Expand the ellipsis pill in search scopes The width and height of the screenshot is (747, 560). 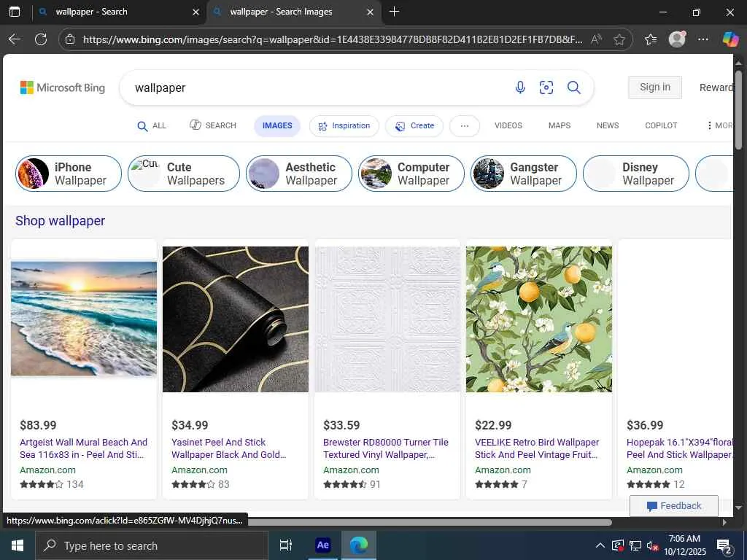[x=465, y=125]
